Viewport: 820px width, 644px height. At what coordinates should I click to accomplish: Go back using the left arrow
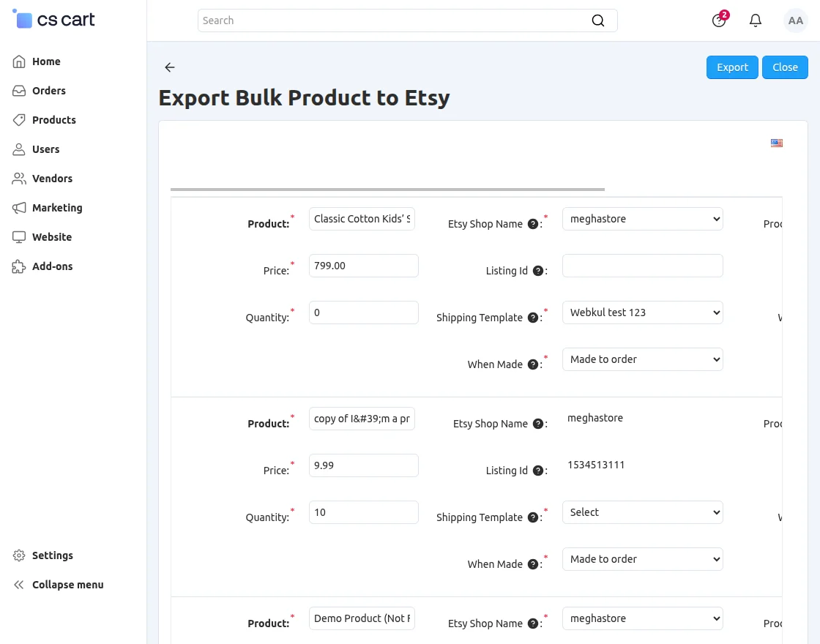click(169, 67)
